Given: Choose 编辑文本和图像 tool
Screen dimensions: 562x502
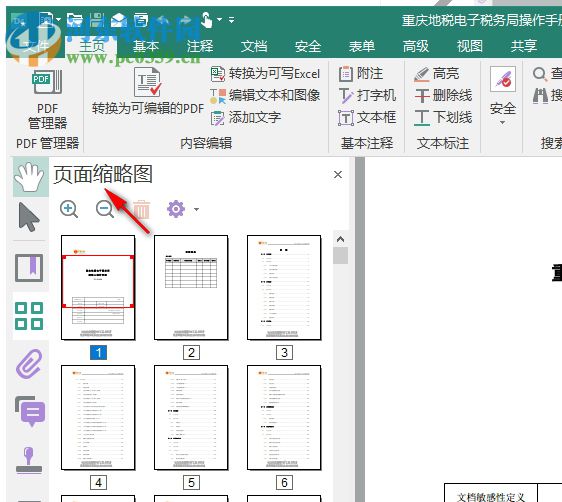Looking at the screenshot, I should (265, 95).
